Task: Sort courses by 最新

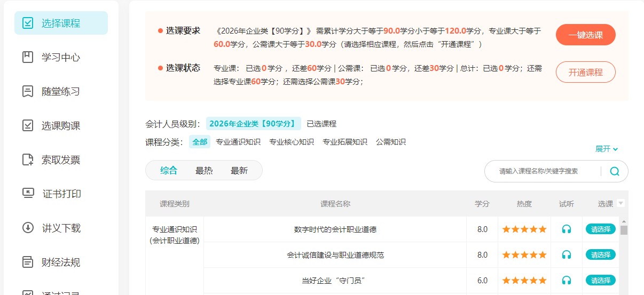Action: [x=239, y=171]
